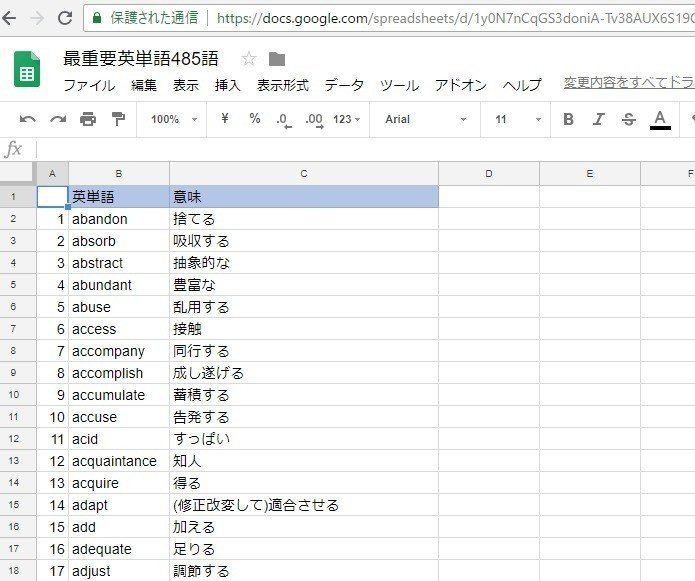Format as percent
Viewport: 695px width, 581px height.
254,118
